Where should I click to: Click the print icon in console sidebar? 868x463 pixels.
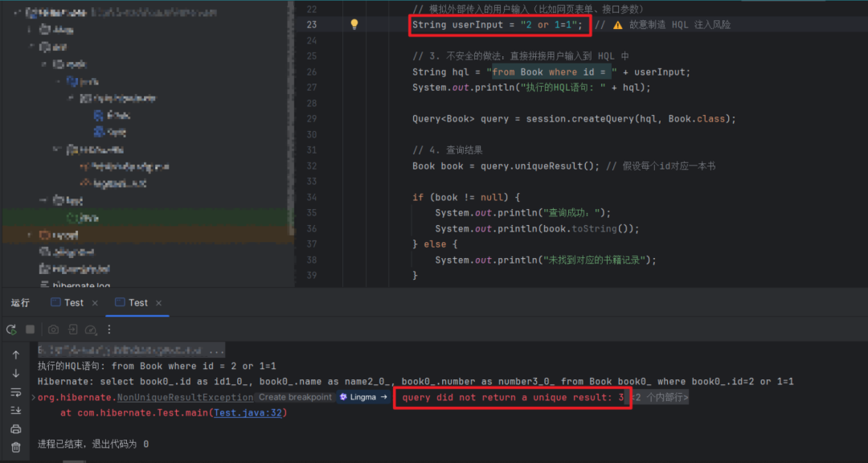pyautogui.click(x=16, y=428)
